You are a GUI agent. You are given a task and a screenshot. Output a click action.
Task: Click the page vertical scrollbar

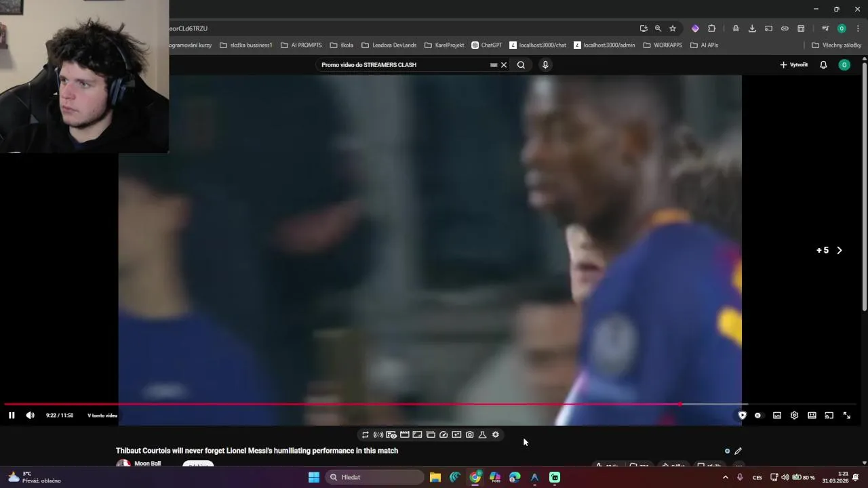click(x=864, y=186)
